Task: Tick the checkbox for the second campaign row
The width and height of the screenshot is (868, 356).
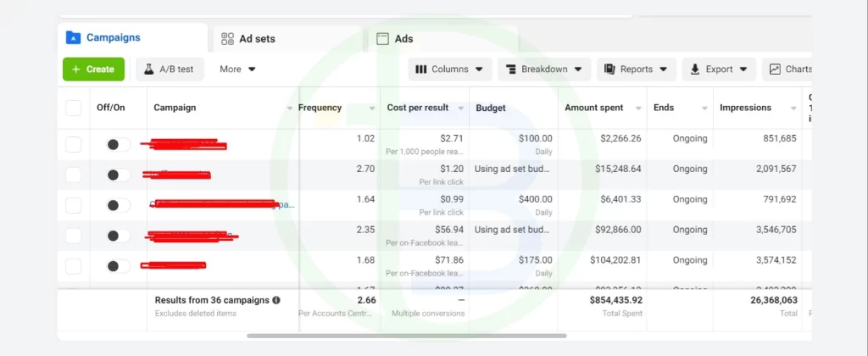Action: tap(74, 175)
